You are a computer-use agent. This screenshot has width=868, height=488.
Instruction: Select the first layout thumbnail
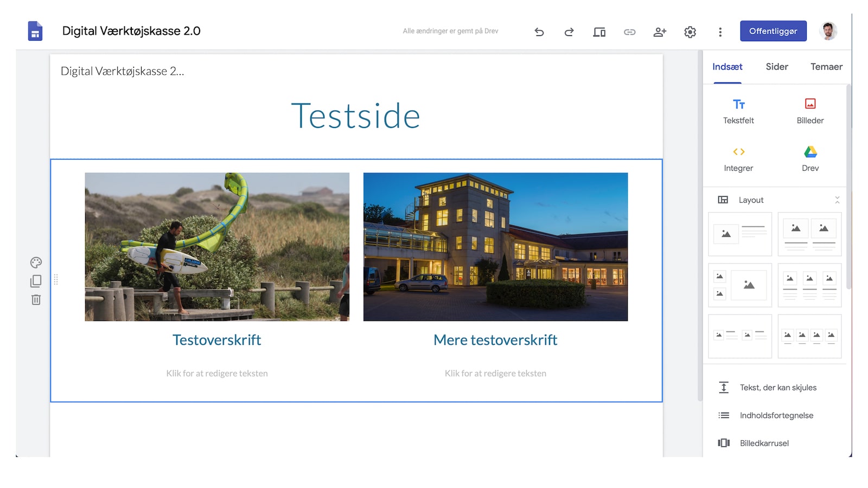tap(740, 234)
